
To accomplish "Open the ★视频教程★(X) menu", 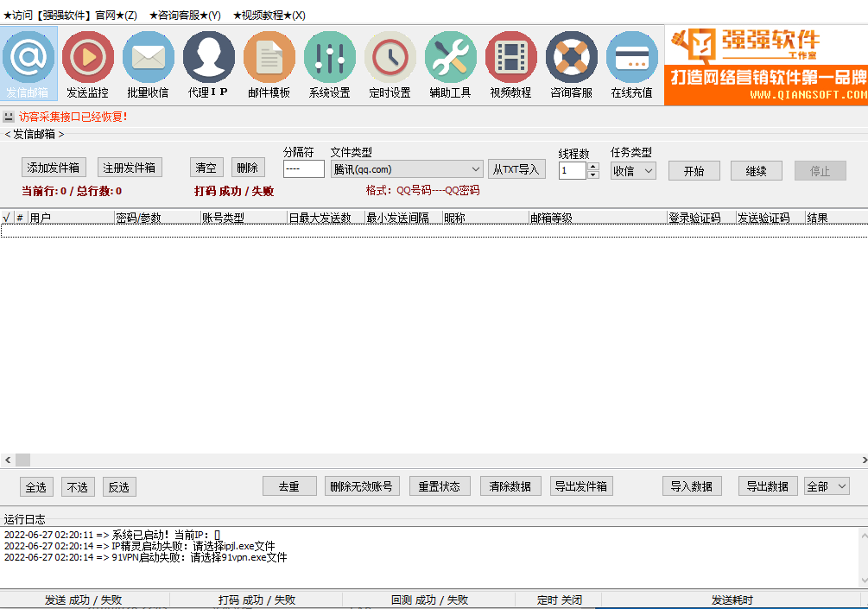I will [269, 15].
